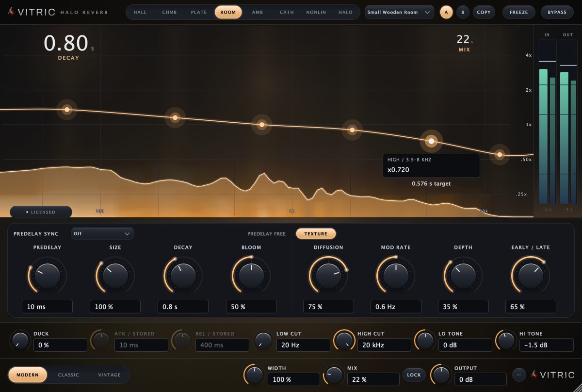Click the Duck knob
582x392 pixels.
(20, 341)
